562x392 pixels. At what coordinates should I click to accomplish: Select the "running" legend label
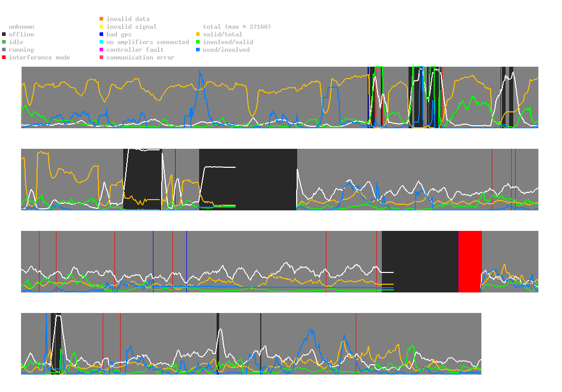[22, 50]
